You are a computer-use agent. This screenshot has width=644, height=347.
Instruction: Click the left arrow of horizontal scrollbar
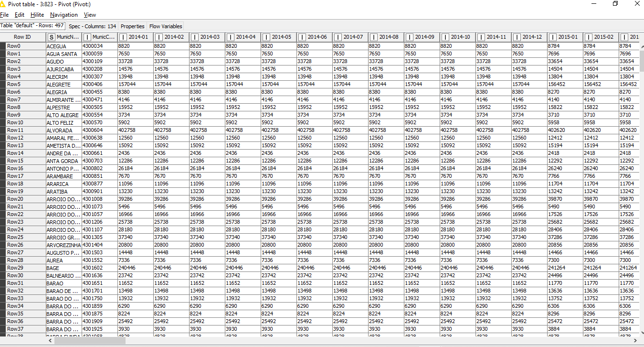point(50,341)
